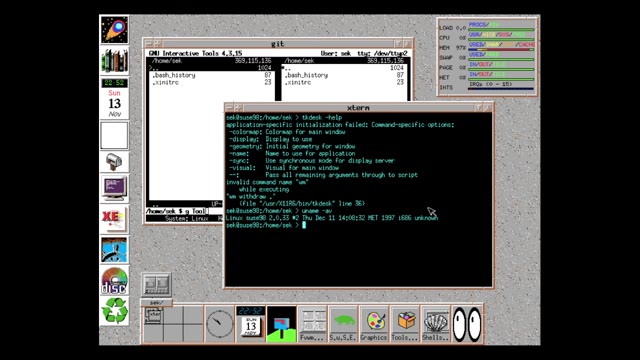Viewport: 640px width, 360px height.
Task: Click the digital clock showing 22:52 in the dock
Action: click(114, 83)
